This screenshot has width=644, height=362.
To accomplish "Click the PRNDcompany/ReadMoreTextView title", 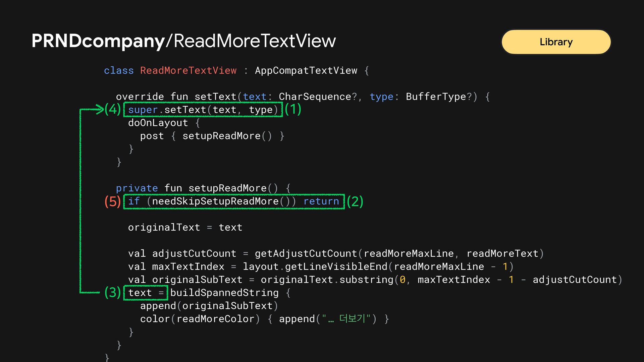I will (x=183, y=41).
